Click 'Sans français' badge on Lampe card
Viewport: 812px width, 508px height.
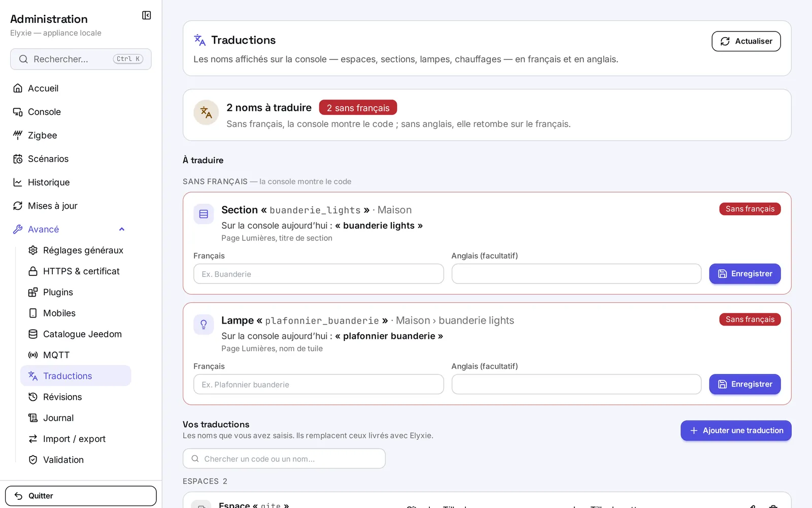point(750,320)
